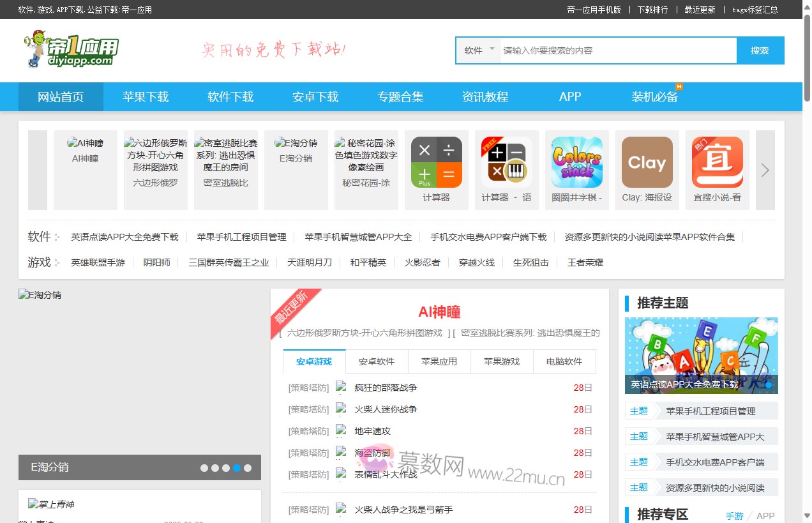Expand the 软件 search category dropdown

tap(479, 50)
